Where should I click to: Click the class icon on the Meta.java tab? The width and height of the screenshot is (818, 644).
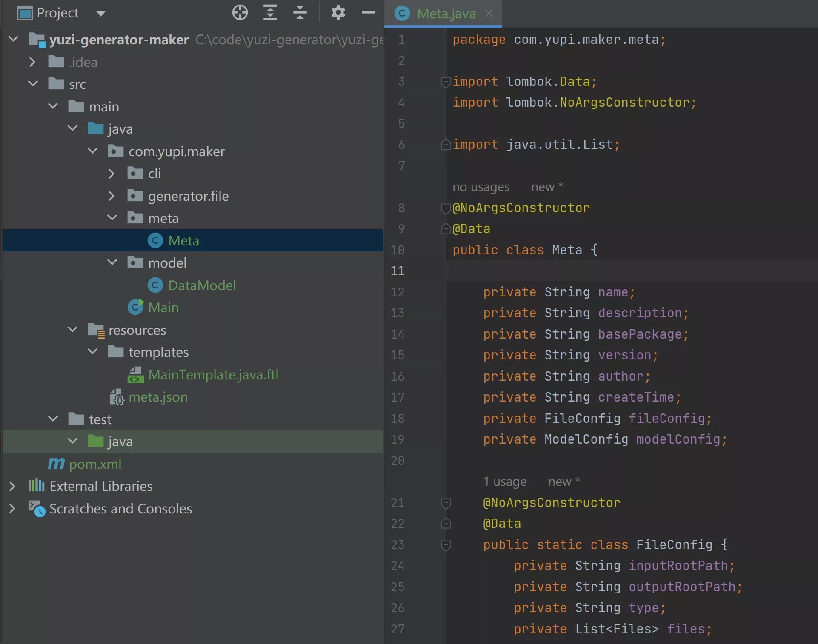pyautogui.click(x=402, y=14)
